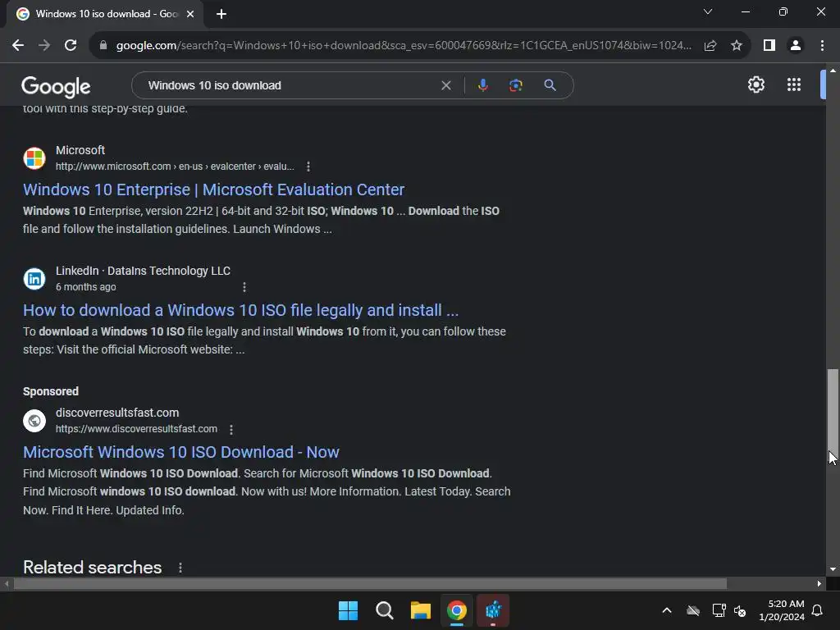This screenshot has height=630, width=840.
Task: Open the pinned app beside Chrome
Action: [493, 610]
